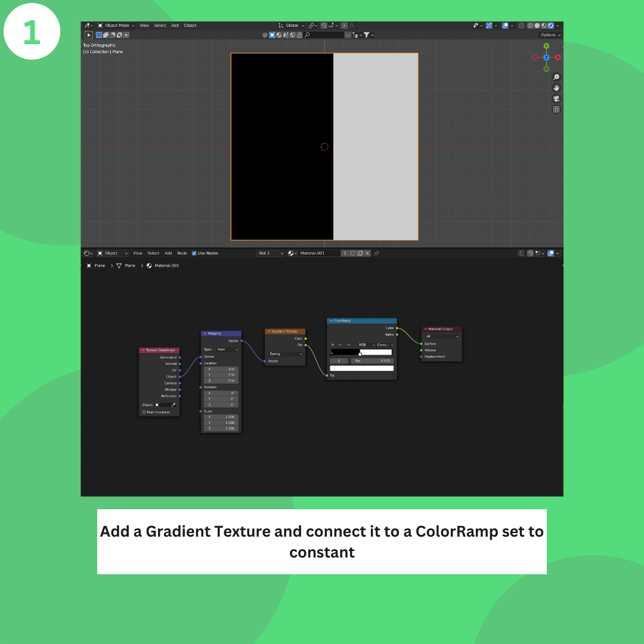Open the Add menu in the shader editor
Screen dimensions: 644x644
(x=168, y=253)
